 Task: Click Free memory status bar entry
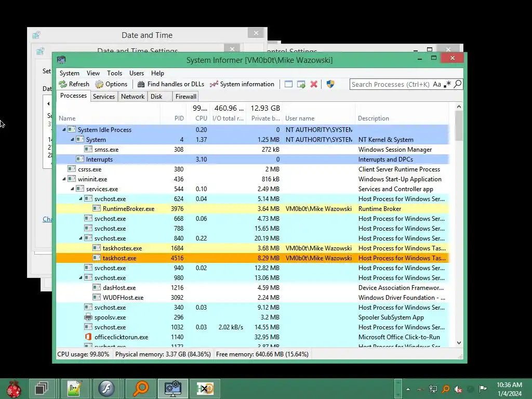tap(262, 354)
